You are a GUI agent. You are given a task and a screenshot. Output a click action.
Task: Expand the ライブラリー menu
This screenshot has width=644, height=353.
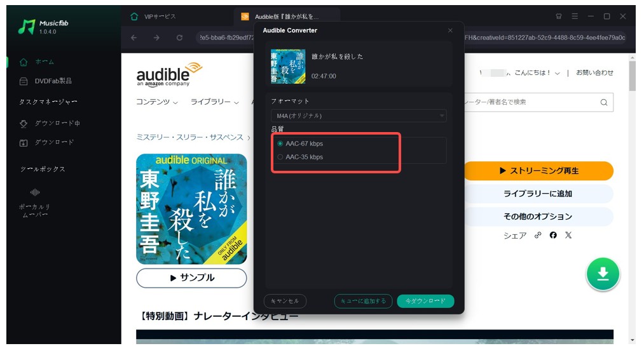click(214, 102)
